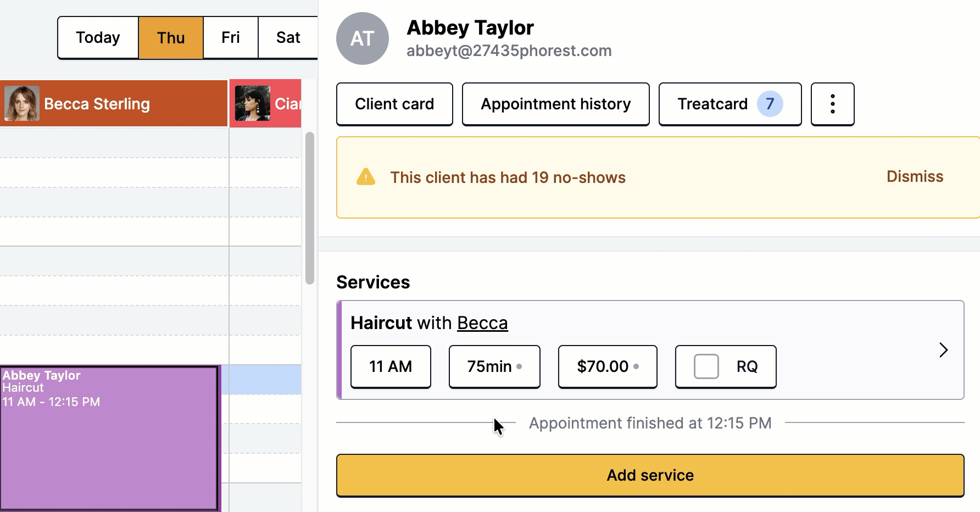Select the Fri day tab

[x=231, y=37]
